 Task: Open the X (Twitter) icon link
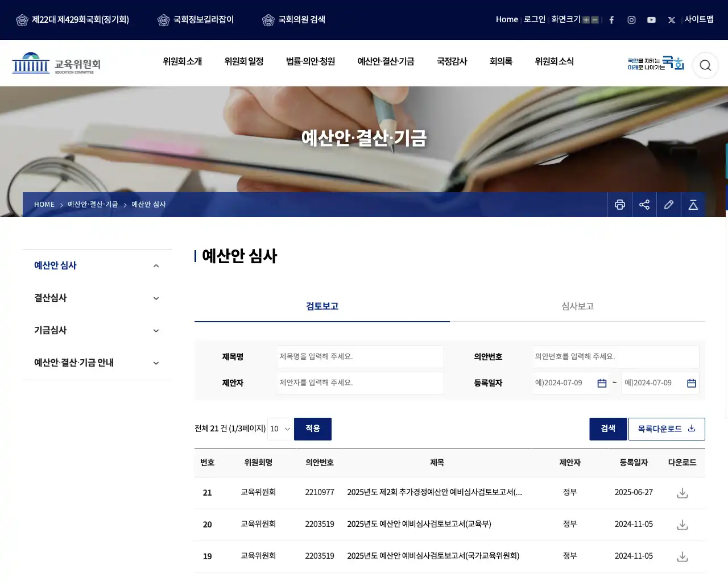672,20
